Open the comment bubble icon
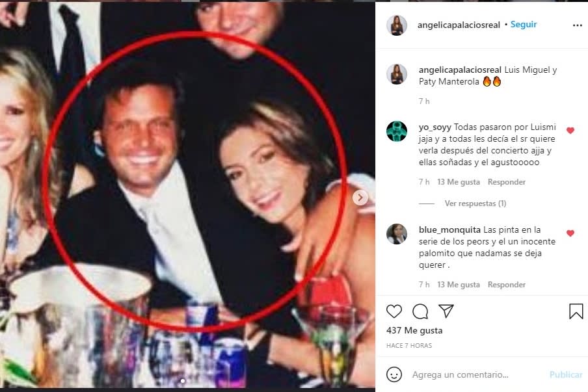 420,311
